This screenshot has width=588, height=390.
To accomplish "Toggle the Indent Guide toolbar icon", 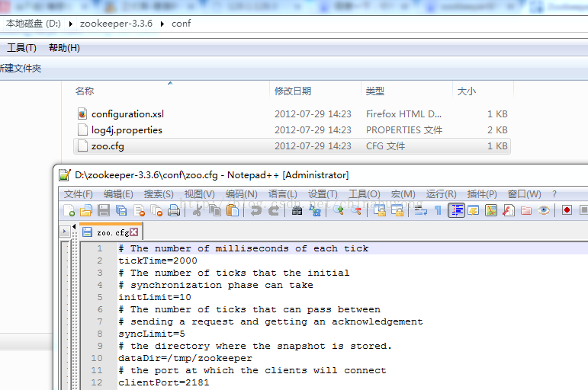I will tap(456, 210).
